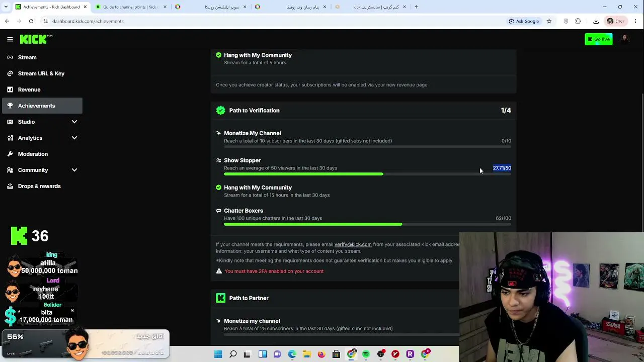Open Stream URL & Key page
The height and width of the screenshot is (362, 644).
click(42, 73)
